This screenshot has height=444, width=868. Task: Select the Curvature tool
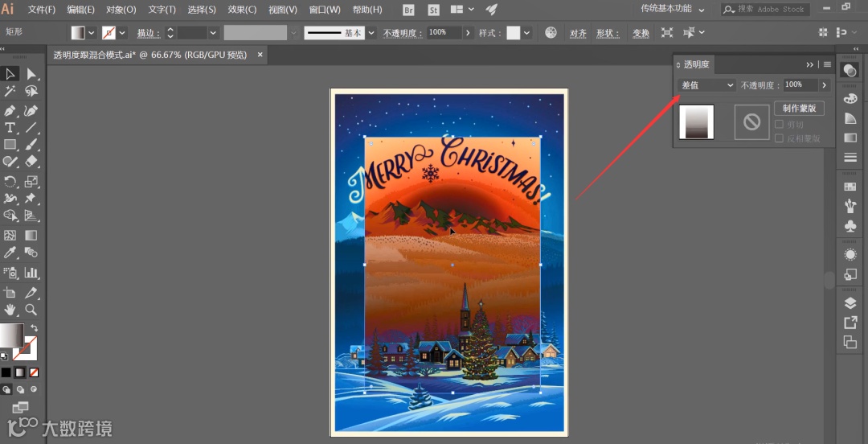click(x=31, y=109)
